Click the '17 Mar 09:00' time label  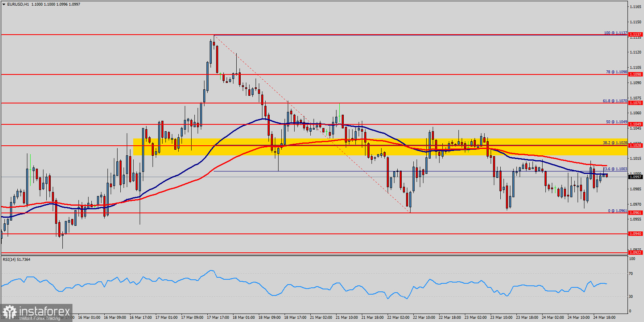point(192,318)
